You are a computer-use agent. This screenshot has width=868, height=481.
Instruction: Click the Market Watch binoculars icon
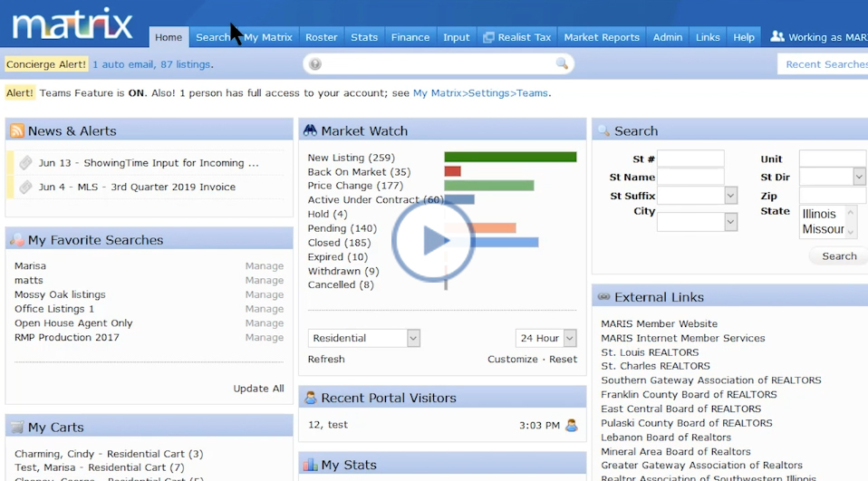coord(310,130)
